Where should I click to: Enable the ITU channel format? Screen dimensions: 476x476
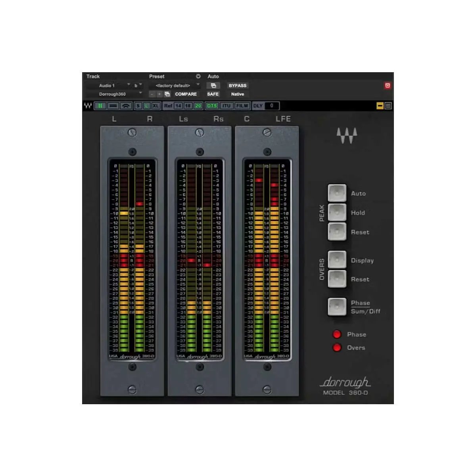click(x=226, y=106)
